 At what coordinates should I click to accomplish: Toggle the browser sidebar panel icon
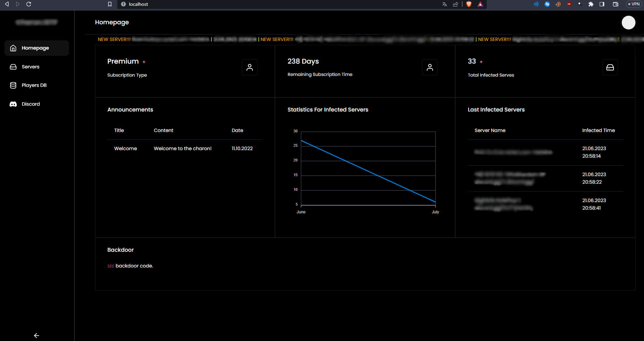pos(602,4)
